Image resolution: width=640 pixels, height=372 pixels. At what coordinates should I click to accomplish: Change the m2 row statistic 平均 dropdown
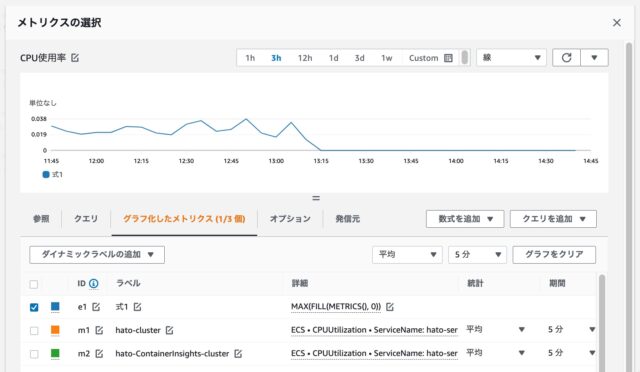(x=496, y=353)
